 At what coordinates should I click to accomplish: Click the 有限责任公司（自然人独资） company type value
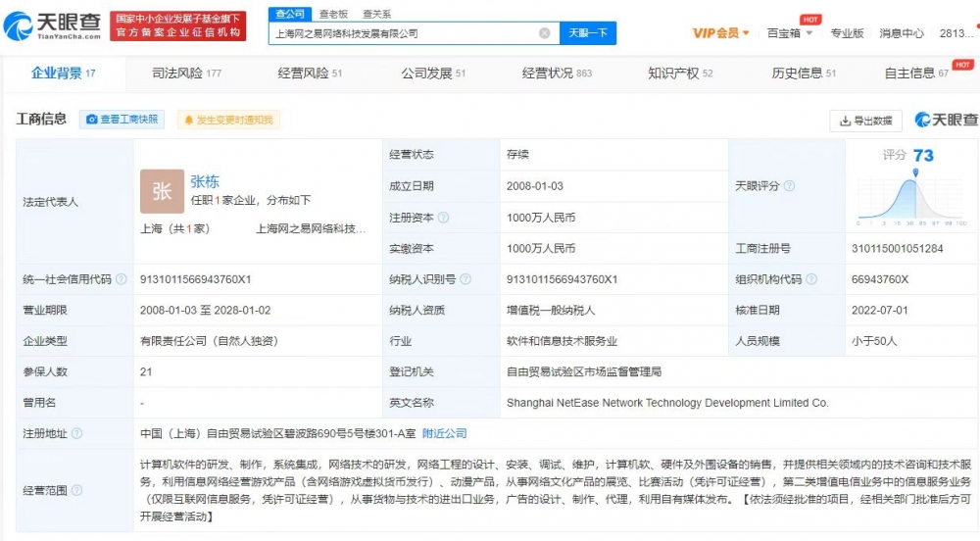point(210,341)
